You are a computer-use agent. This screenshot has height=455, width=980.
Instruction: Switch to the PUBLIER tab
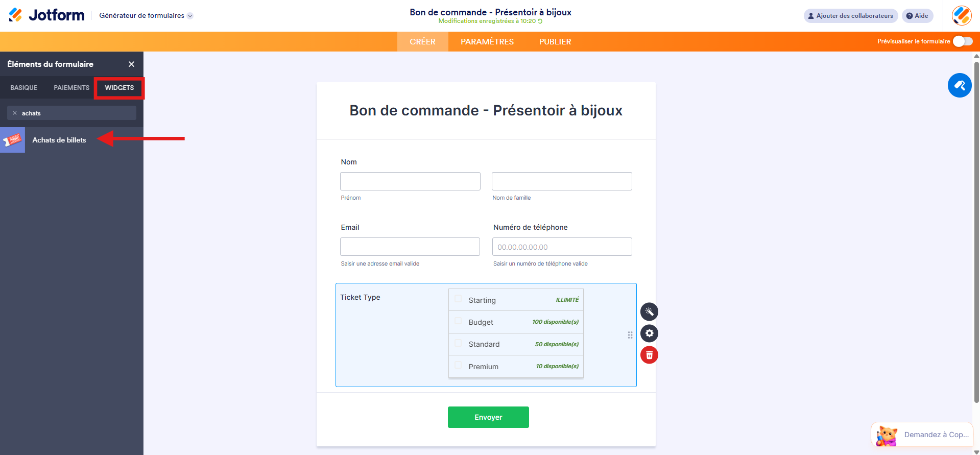pyautogui.click(x=555, y=41)
